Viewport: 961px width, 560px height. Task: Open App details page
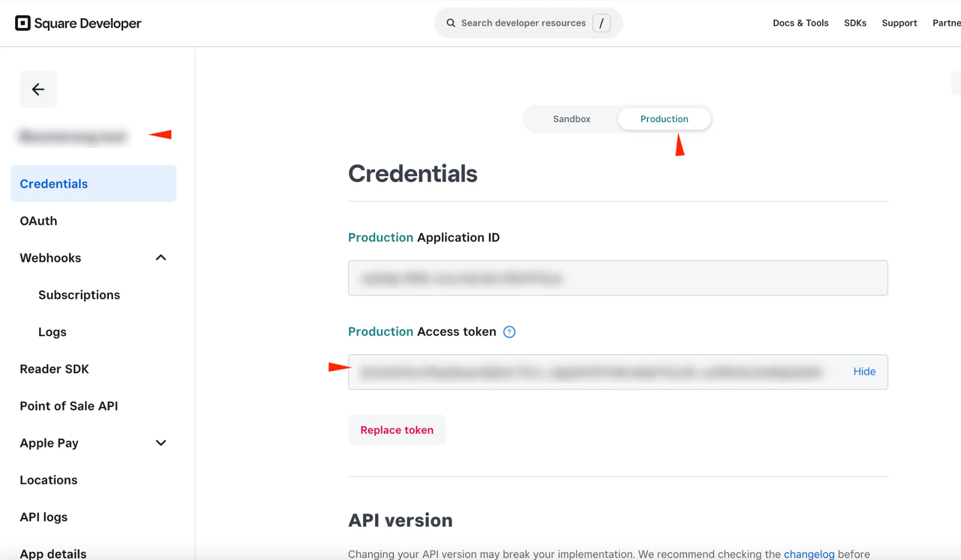point(53,554)
